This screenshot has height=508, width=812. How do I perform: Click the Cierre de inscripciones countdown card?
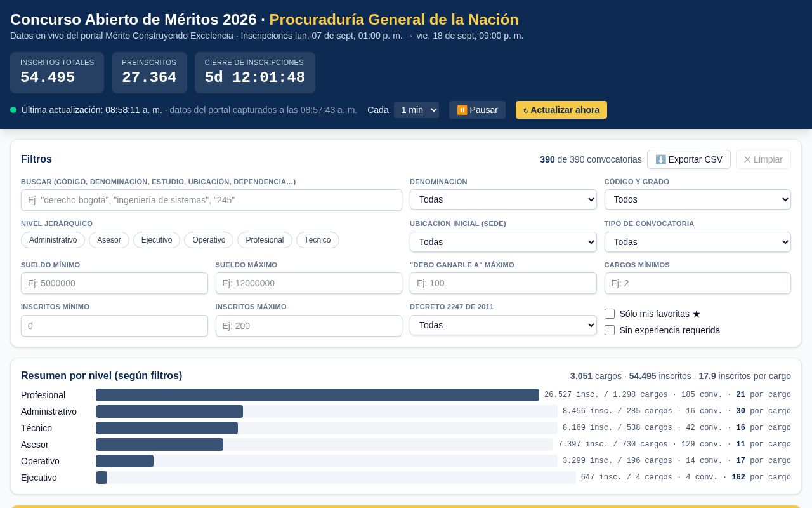click(255, 73)
